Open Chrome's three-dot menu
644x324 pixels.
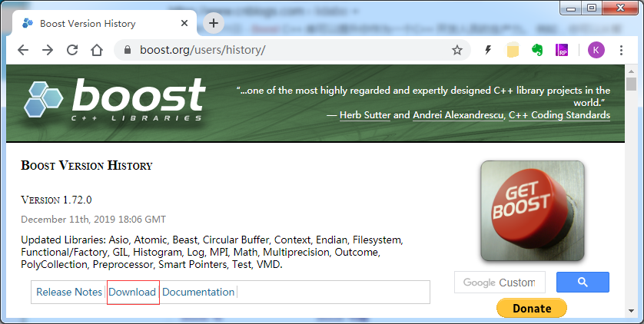(621, 50)
